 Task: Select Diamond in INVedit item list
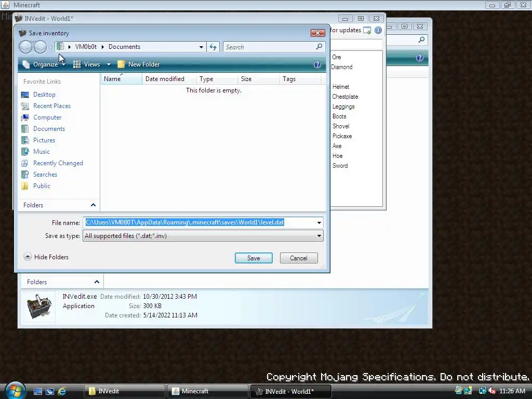tap(342, 67)
